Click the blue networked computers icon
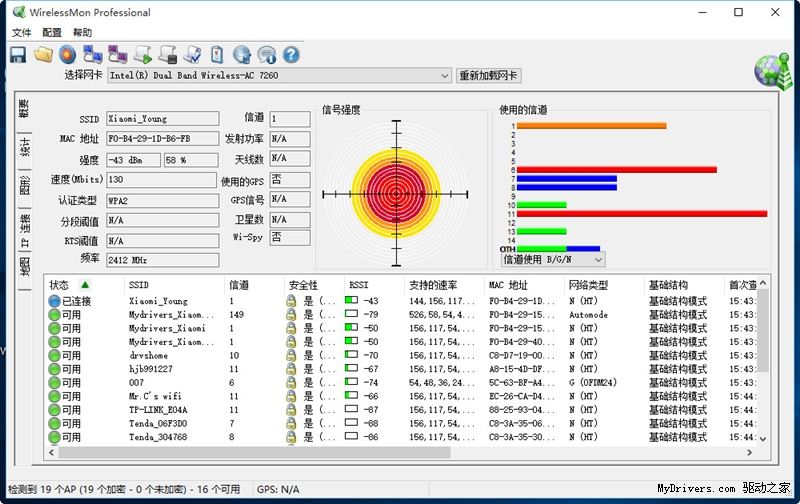This screenshot has width=800, height=504. pos(92,55)
